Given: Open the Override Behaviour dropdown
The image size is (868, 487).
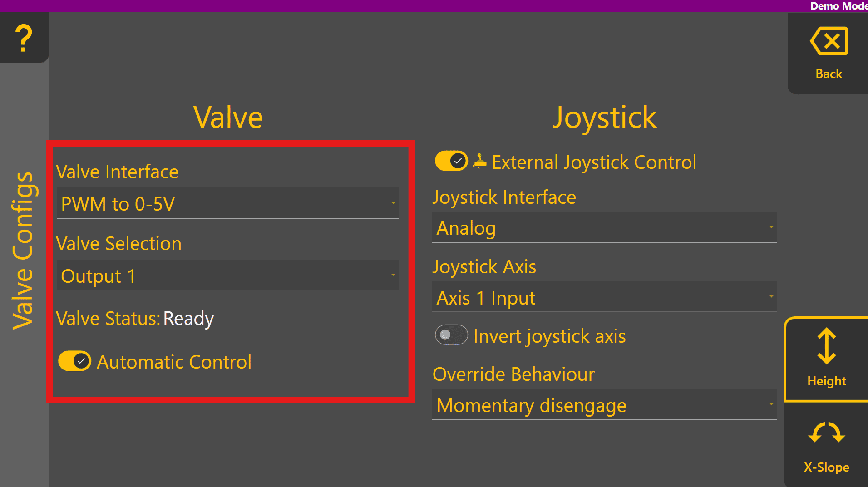Looking at the screenshot, I should (x=604, y=405).
